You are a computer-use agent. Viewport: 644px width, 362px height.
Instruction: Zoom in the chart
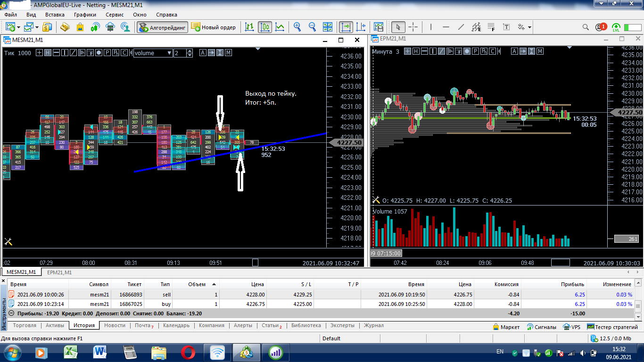(297, 27)
